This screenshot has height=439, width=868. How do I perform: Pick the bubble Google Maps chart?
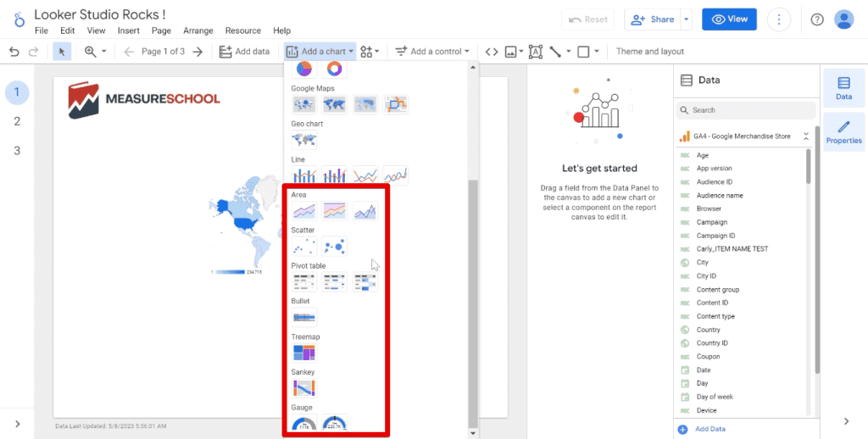tap(304, 104)
